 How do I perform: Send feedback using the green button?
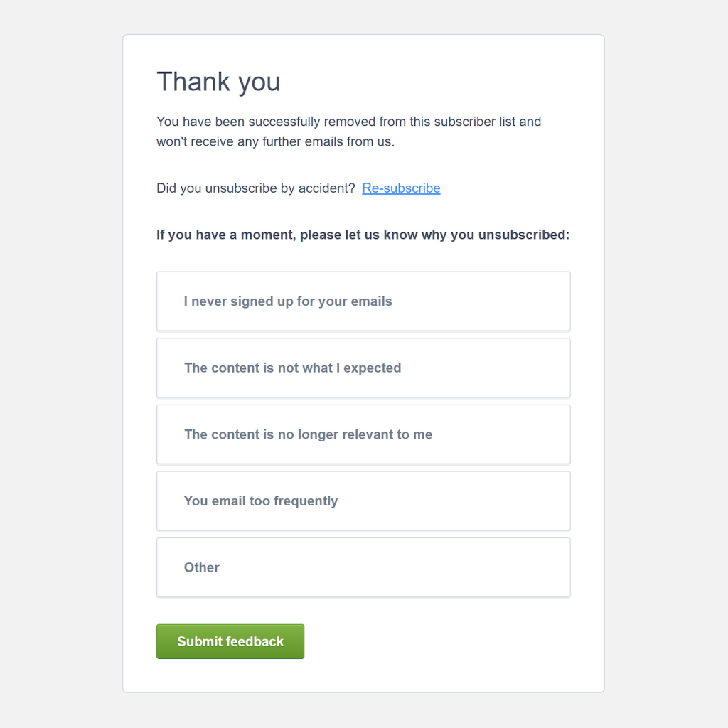(230, 641)
